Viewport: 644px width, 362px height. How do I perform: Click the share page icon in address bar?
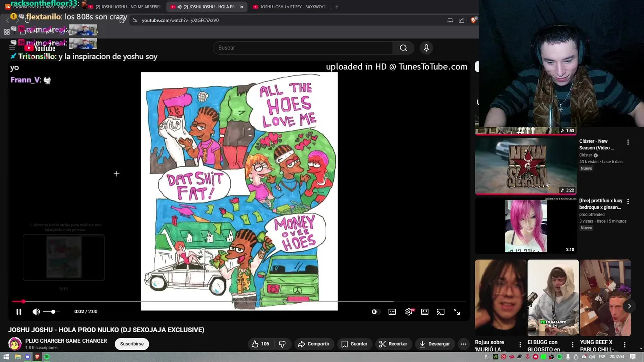click(x=461, y=20)
